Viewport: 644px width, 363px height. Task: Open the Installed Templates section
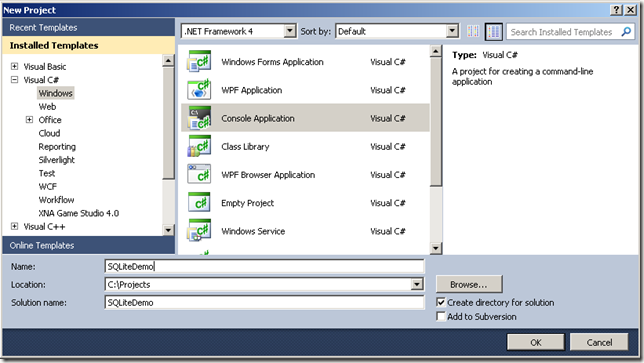[88, 46]
